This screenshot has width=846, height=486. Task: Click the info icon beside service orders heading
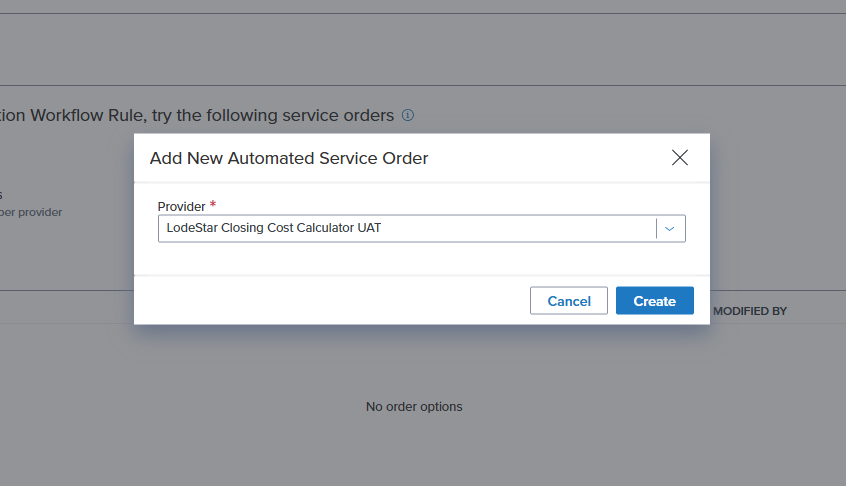click(x=408, y=115)
